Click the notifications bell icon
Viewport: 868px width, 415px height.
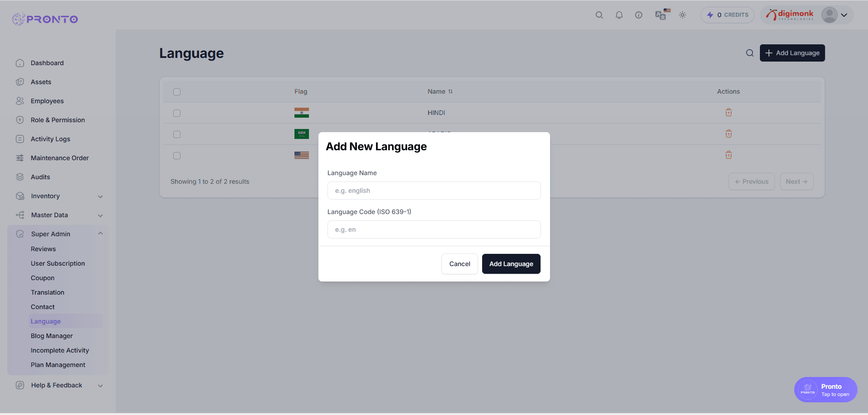619,14
